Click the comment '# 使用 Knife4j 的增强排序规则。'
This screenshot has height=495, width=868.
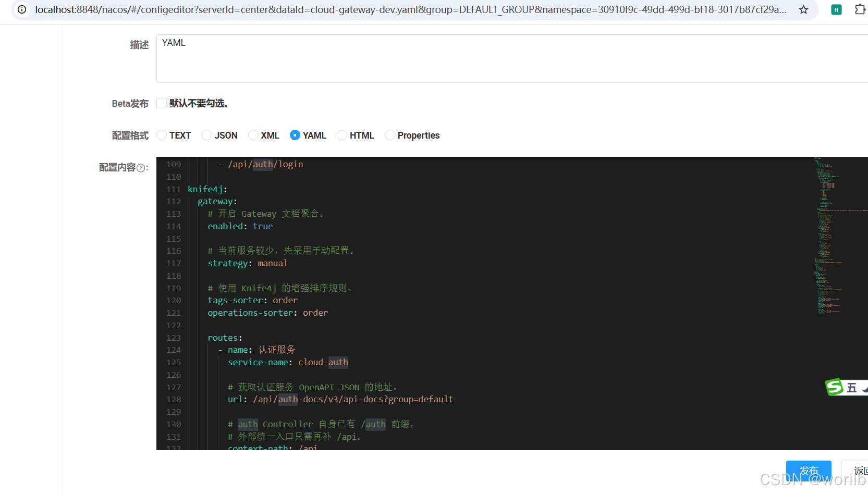coord(280,288)
